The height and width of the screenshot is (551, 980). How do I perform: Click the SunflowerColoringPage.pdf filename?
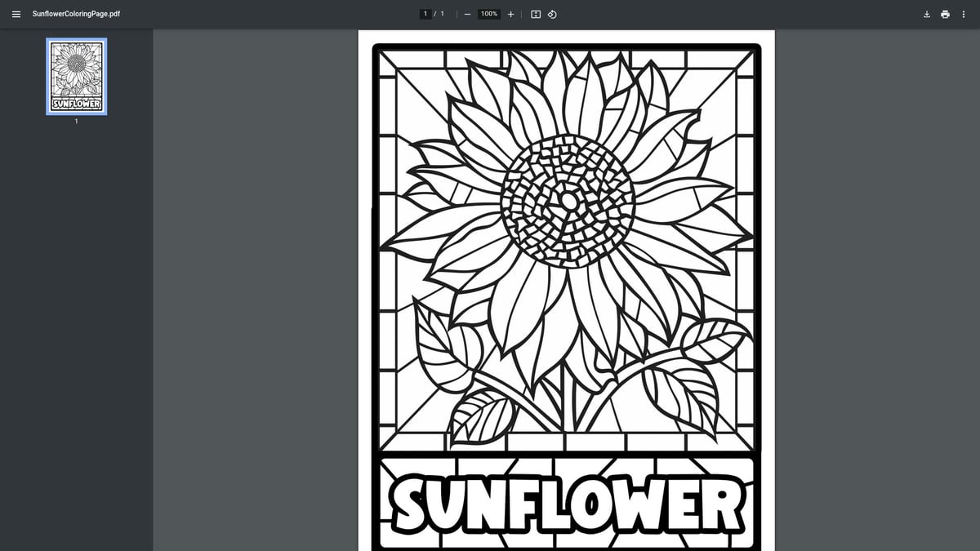[x=78, y=14]
